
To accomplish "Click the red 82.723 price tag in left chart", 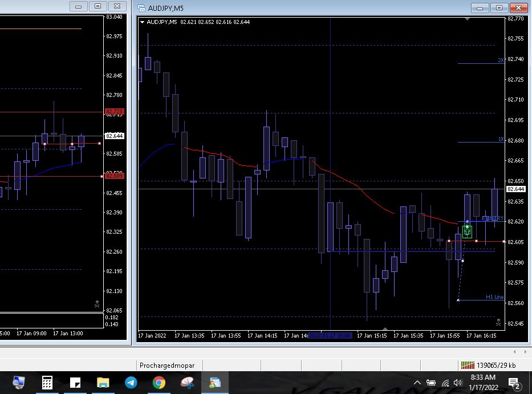I will (x=115, y=112).
